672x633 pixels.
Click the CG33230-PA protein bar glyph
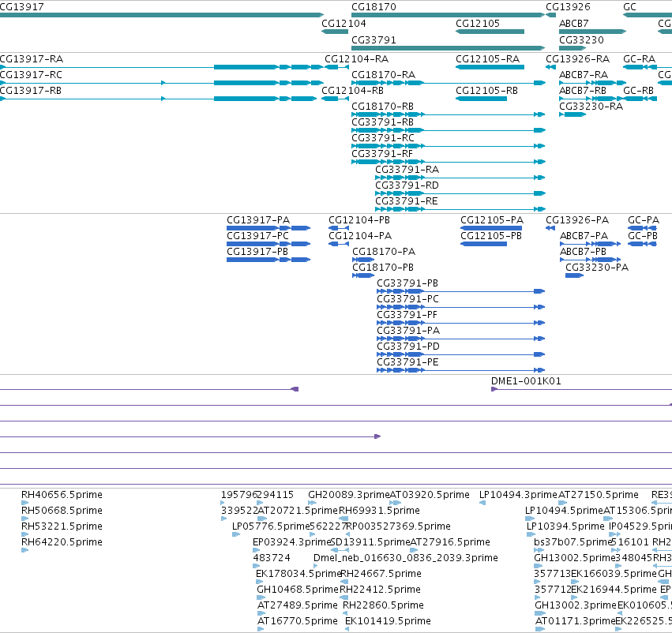(x=574, y=275)
